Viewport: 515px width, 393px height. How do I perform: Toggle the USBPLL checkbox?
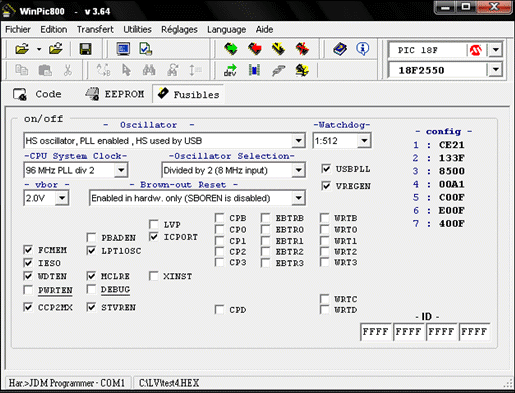tap(326, 169)
